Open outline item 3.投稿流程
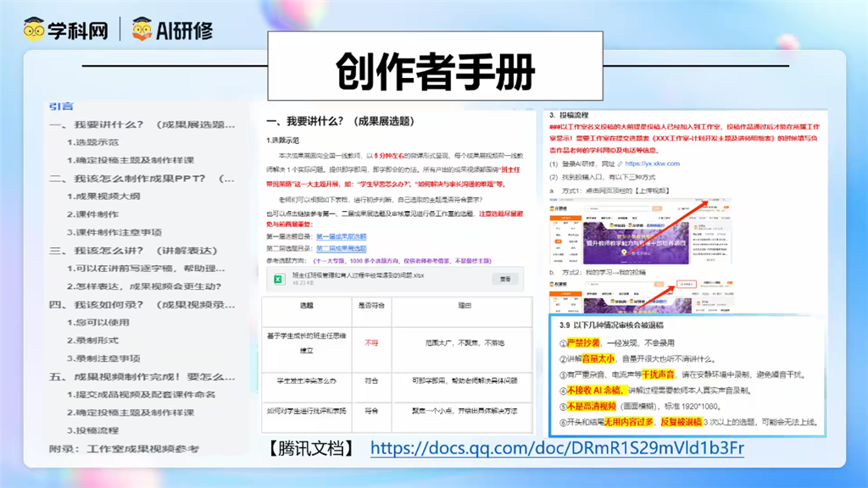The height and width of the screenshot is (488, 868). click(93, 430)
